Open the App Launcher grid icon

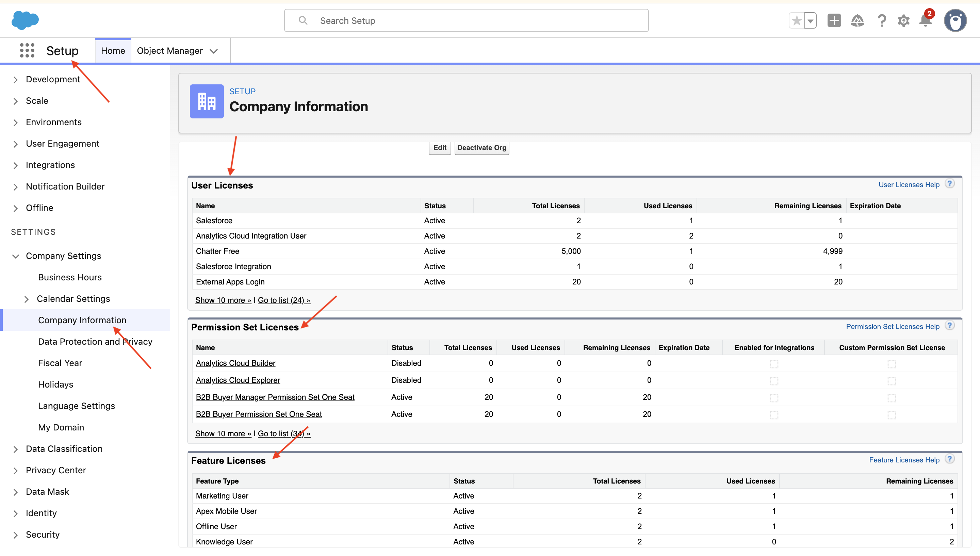pyautogui.click(x=27, y=50)
